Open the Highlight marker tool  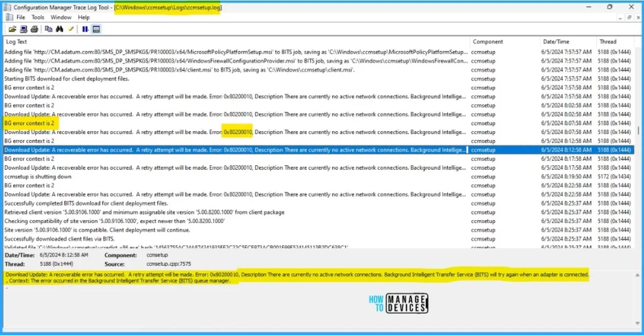[71, 29]
